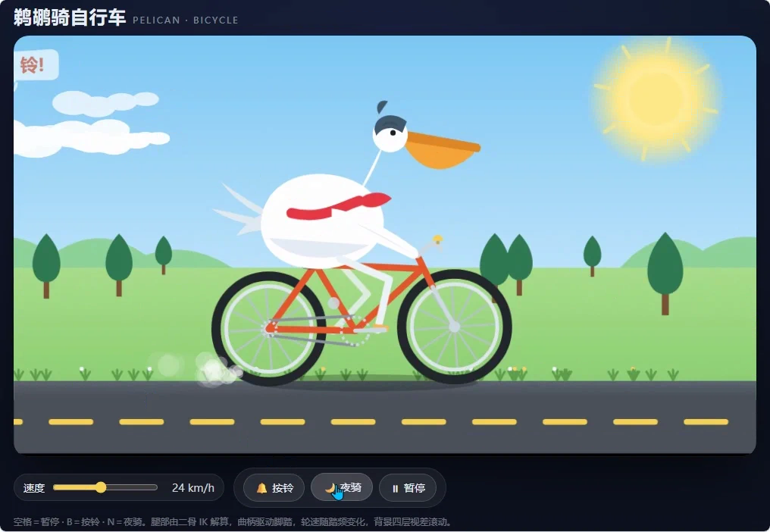Screen dimensions: 770x532
Task: Click the speed slider handle
Action: click(x=101, y=487)
